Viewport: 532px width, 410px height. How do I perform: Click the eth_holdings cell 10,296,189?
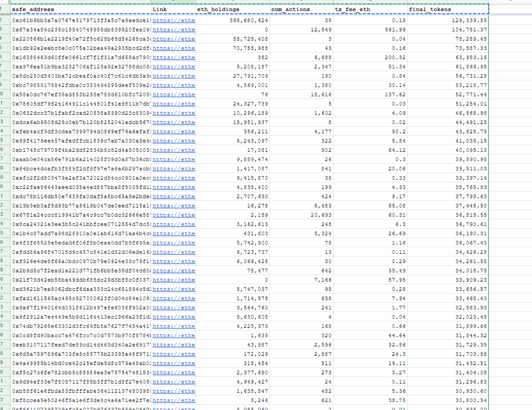point(232,113)
